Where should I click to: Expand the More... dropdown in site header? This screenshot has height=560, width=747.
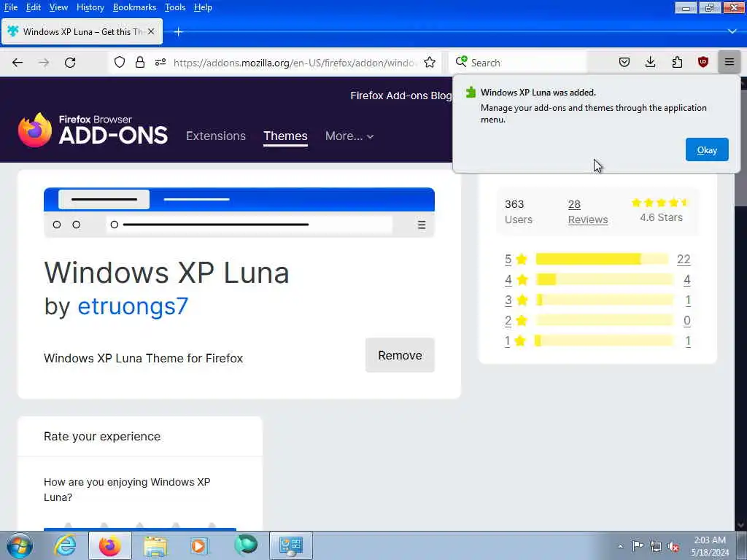tap(349, 136)
